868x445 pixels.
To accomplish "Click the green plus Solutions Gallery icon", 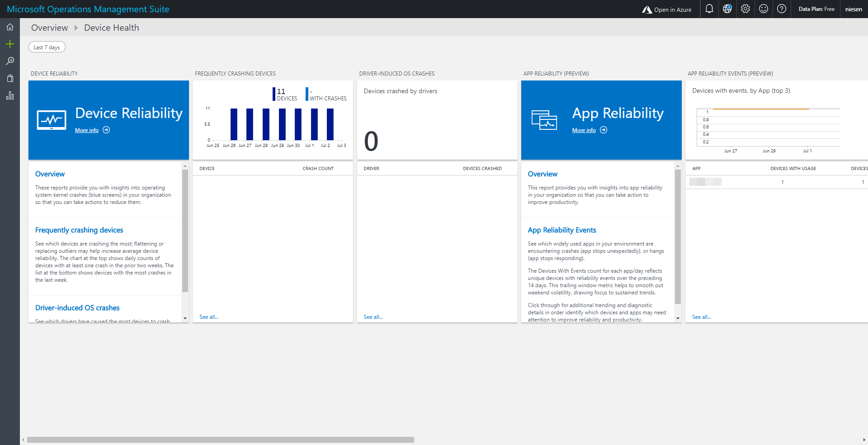I will (x=10, y=44).
